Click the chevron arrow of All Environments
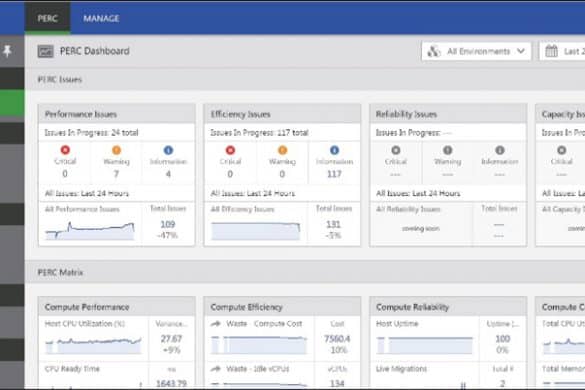This screenshot has height=390, width=585. pyautogui.click(x=521, y=51)
